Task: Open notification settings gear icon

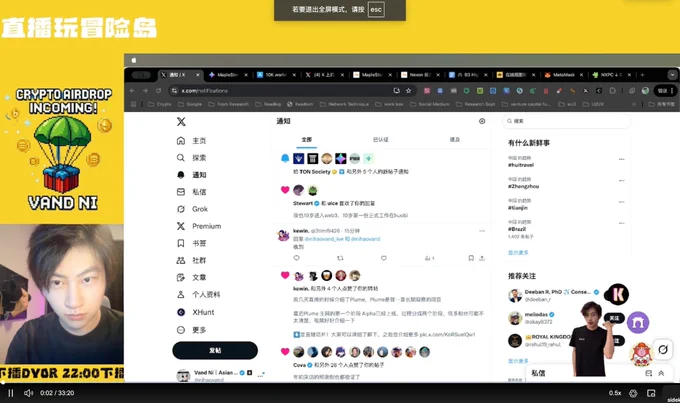Action: [x=482, y=121]
